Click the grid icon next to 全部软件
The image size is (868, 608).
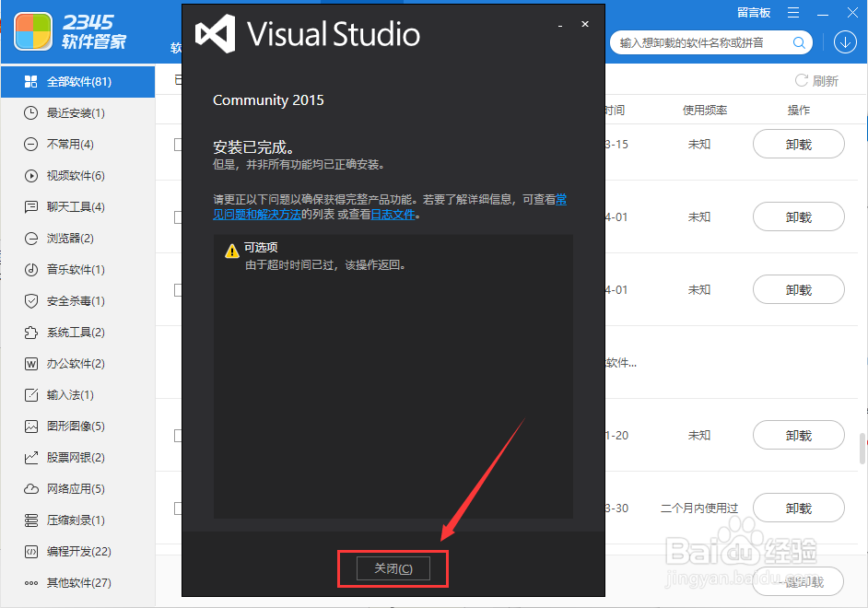point(31,82)
